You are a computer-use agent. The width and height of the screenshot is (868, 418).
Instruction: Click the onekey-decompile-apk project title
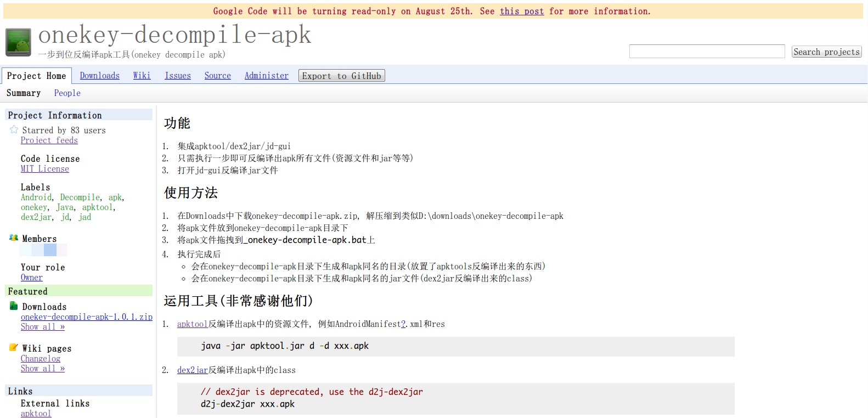tap(175, 35)
